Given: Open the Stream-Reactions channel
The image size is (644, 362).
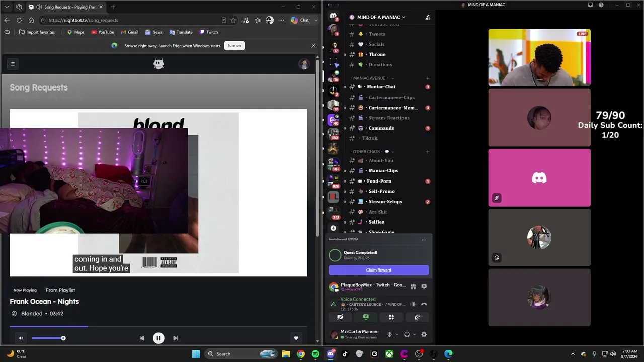Looking at the screenshot, I should pyautogui.click(x=389, y=118).
